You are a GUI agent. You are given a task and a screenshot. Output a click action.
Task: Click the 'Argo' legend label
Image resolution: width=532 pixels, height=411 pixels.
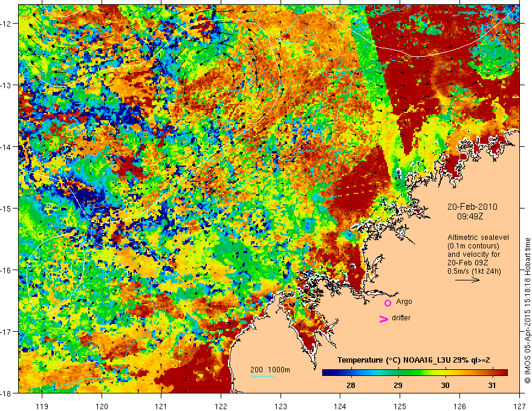404,302
